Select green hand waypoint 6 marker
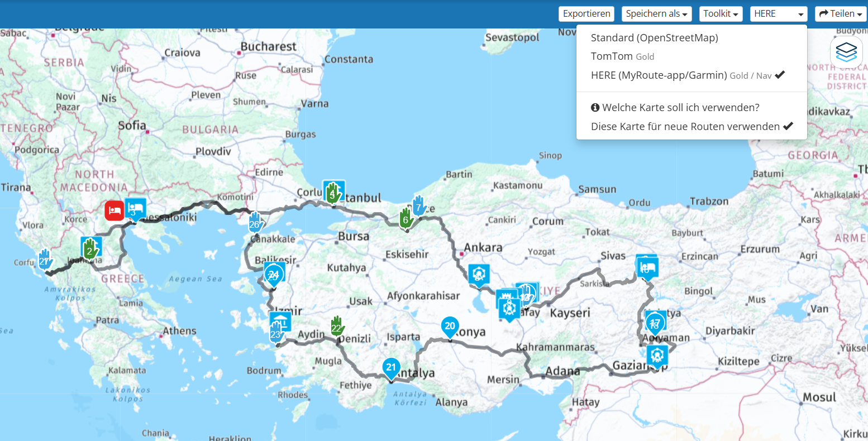 point(406,219)
